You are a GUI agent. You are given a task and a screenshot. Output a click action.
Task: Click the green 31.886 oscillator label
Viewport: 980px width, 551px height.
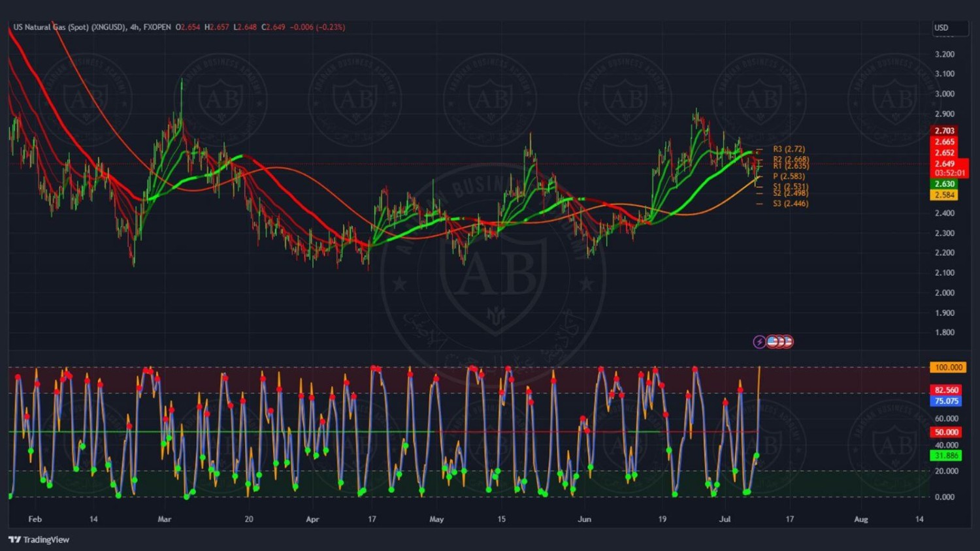946,456
